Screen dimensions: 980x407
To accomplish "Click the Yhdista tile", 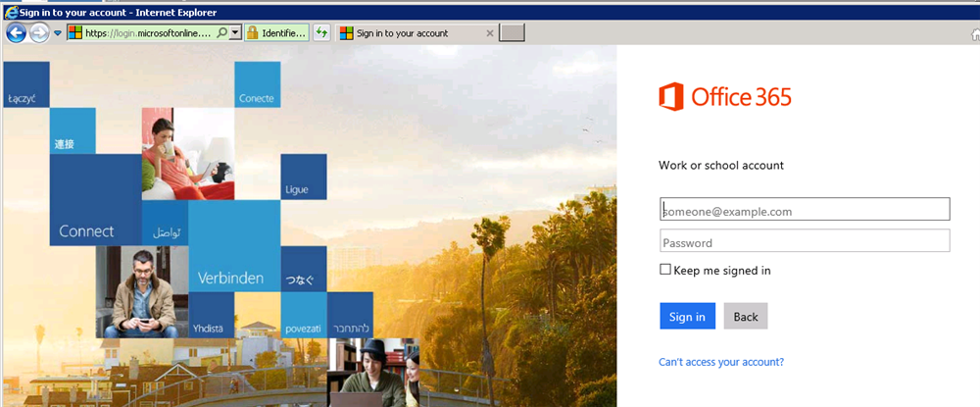I will [212, 315].
